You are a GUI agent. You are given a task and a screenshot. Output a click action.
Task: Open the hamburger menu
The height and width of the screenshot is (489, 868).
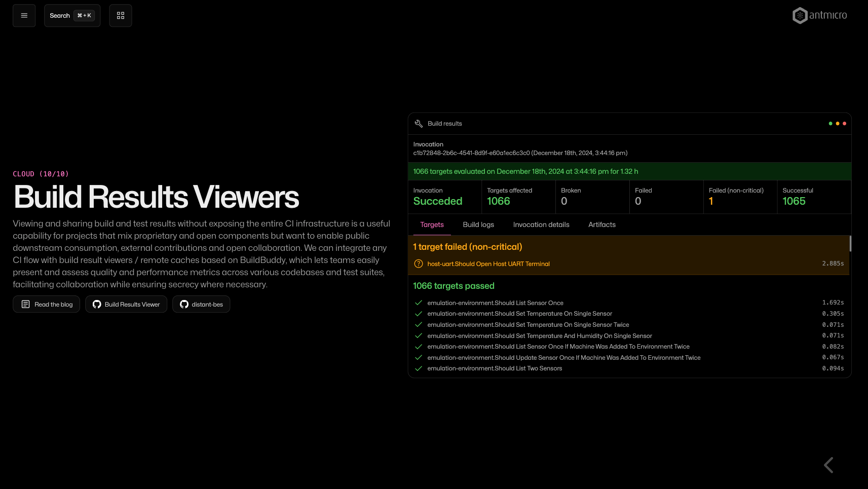tap(24, 16)
